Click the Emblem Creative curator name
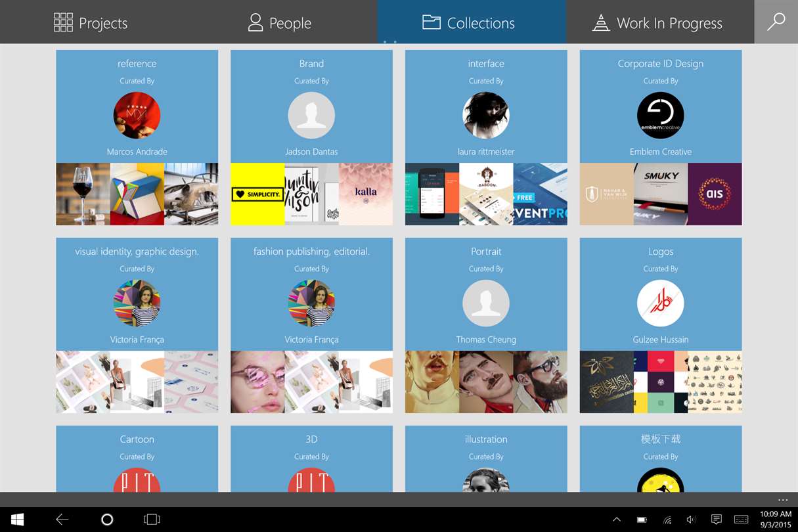This screenshot has width=798, height=532. [x=661, y=152]
